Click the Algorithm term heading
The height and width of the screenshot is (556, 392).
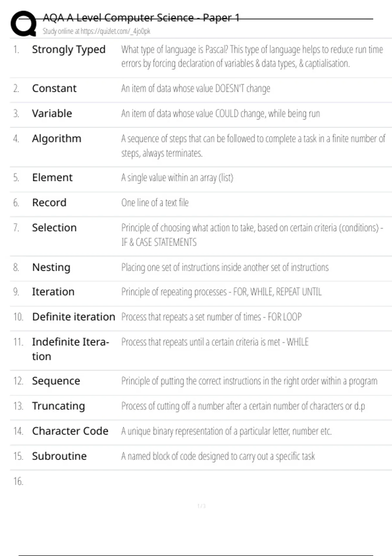pos(57,139)
